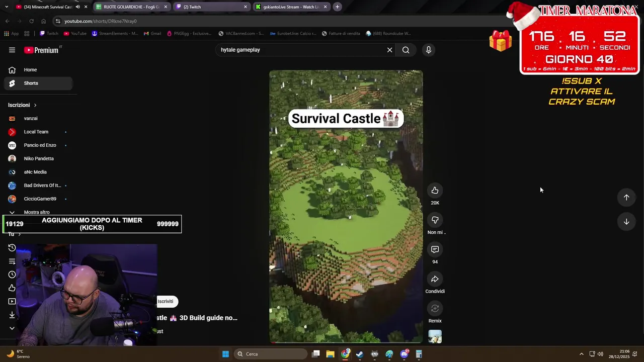Reload the page with refresh icon
This screenshot has height=362, width=644.
click(x=31, y=21)
